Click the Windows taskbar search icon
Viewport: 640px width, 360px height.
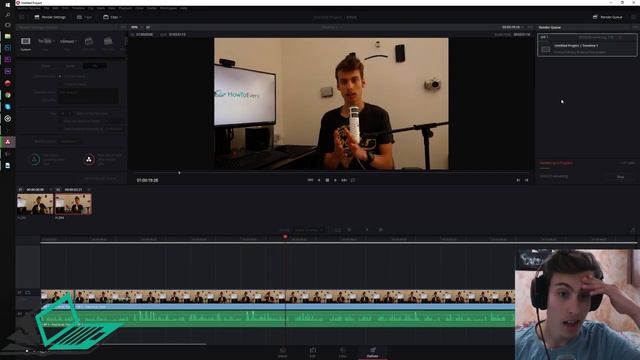pos(7,15)
